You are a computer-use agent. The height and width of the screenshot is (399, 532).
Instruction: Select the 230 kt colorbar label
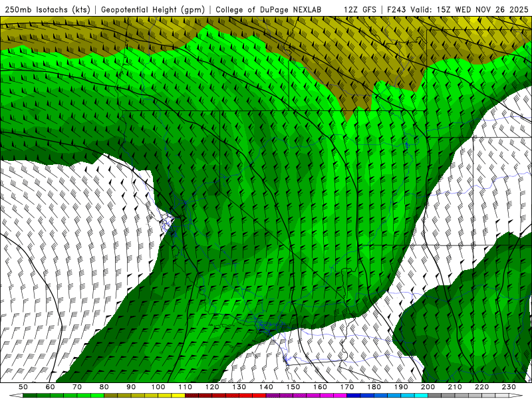[509, 387]
